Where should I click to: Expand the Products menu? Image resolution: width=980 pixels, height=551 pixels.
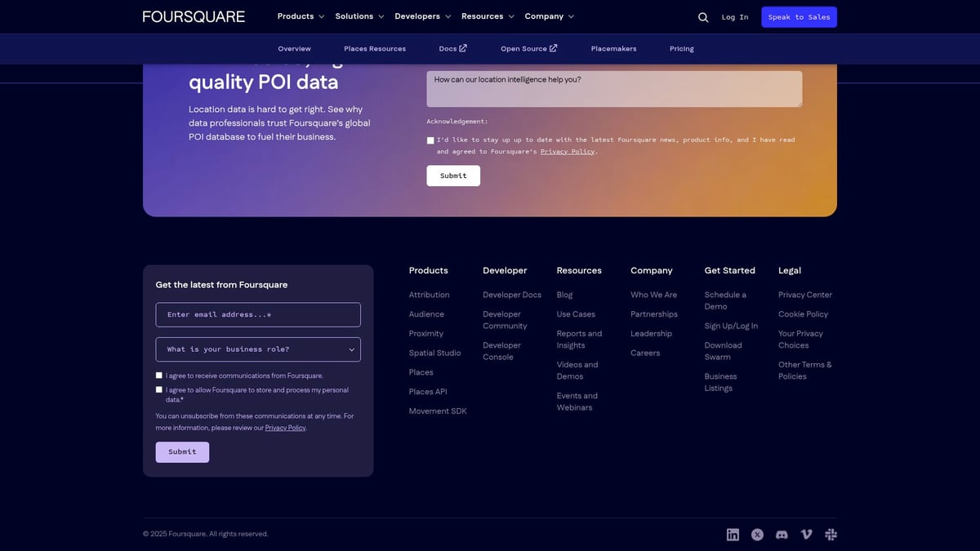coord(301,16)
